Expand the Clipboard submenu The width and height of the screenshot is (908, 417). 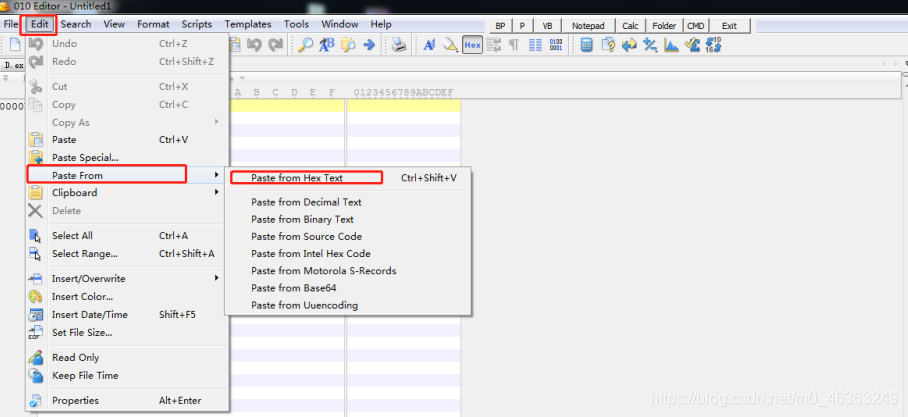(127, 192)
